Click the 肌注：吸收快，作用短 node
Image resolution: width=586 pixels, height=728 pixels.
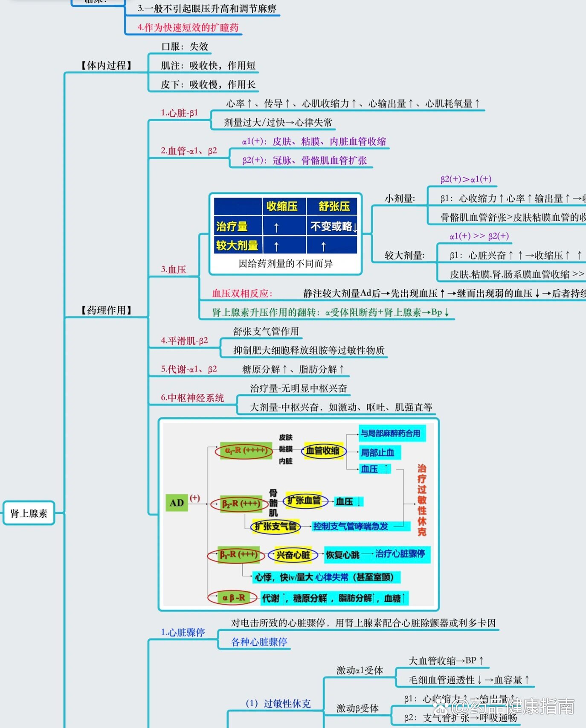(208, 65)
